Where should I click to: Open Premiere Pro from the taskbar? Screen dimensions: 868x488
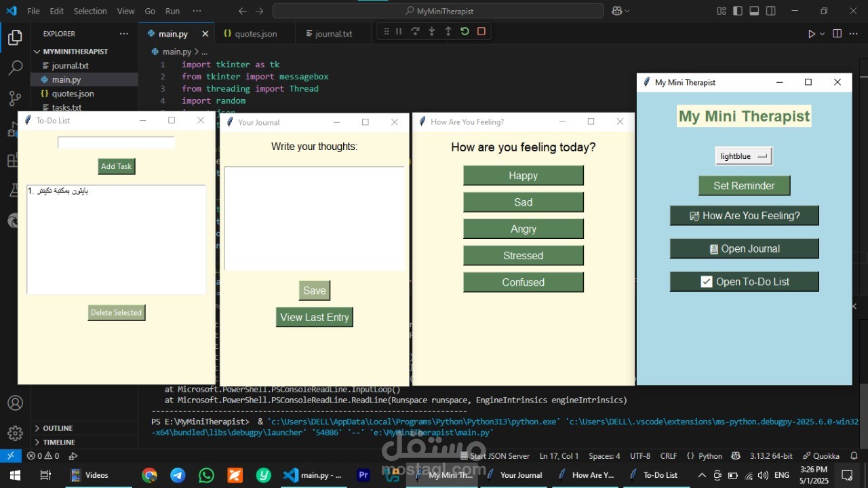(x=363, y=475)
